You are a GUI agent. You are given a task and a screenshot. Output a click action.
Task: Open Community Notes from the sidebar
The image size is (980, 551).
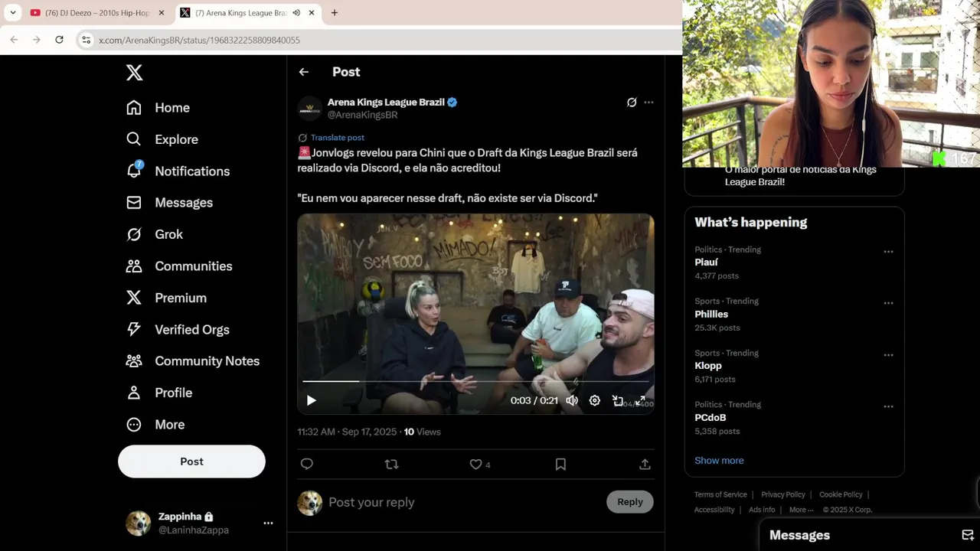coord(193,361)
